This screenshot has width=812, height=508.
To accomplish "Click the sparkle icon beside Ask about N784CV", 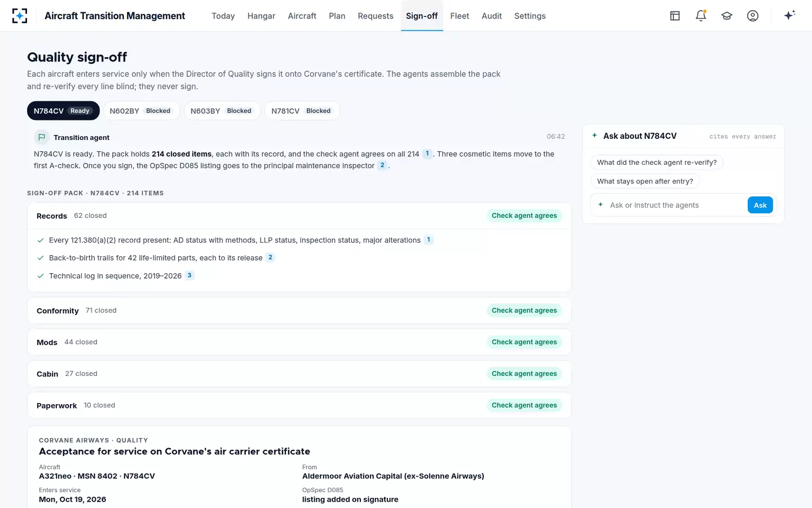I will tap(594, 135).
